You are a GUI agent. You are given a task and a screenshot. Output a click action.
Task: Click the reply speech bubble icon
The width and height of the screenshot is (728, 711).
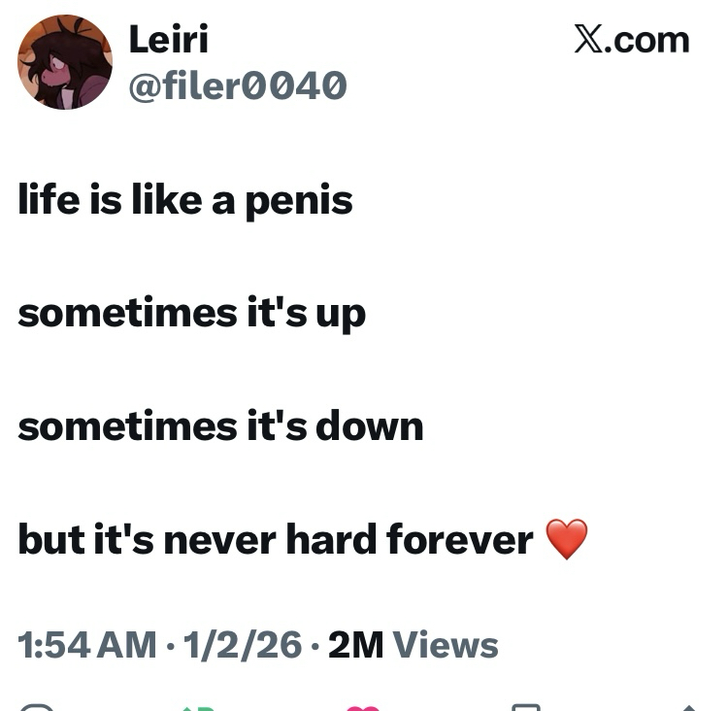click(36, 706)
